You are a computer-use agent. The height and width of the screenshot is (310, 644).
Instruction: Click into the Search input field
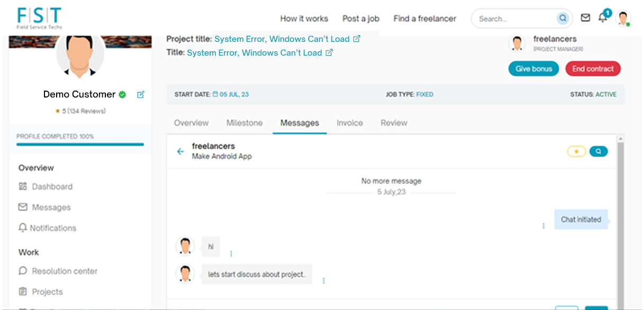pyautogui.click(x=514, y=19)
